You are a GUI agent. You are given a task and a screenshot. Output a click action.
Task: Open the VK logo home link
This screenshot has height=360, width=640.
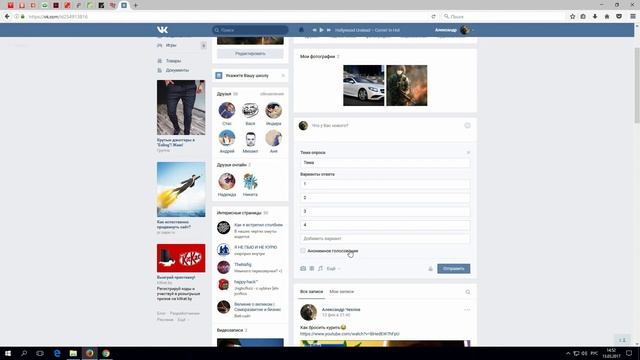click(x=162, y=30)
